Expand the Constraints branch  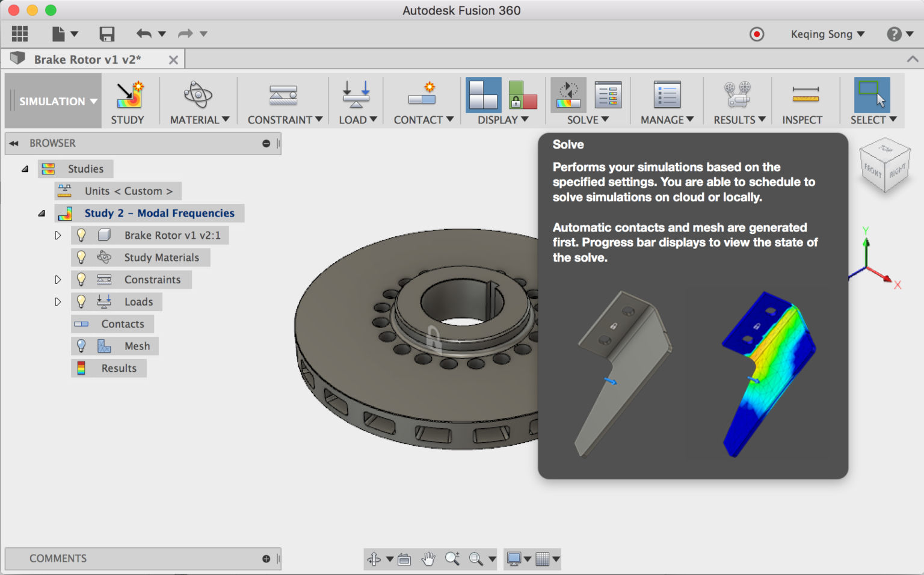click(x=58, y=279)
